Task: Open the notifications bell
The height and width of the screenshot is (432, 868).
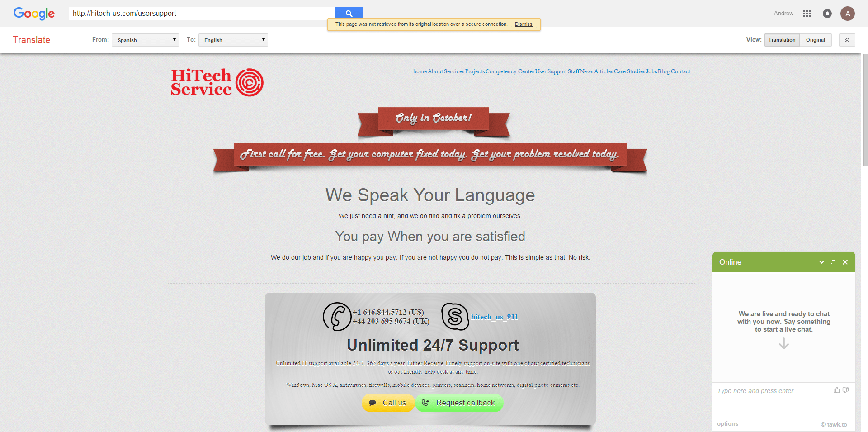Action: pyautogui.click(x=827, y=14)
